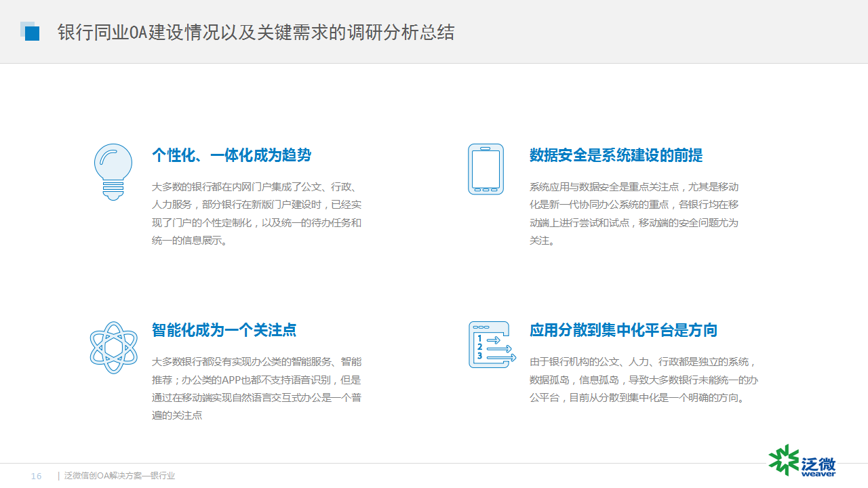Click the last line 遍的关注点

pyautogui.click(x=177, y=415)
